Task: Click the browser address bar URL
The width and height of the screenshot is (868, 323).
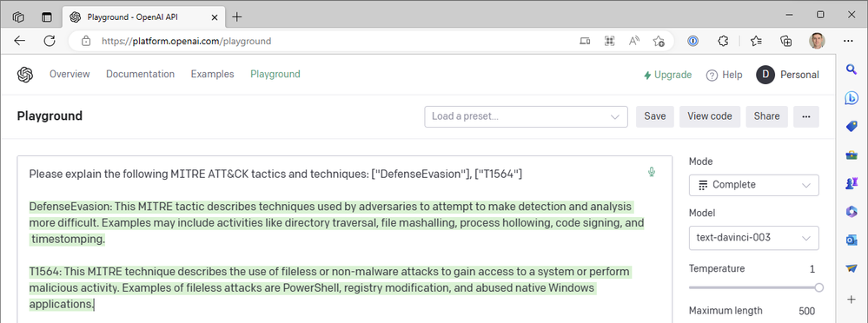Action: [x=186, y=41]
